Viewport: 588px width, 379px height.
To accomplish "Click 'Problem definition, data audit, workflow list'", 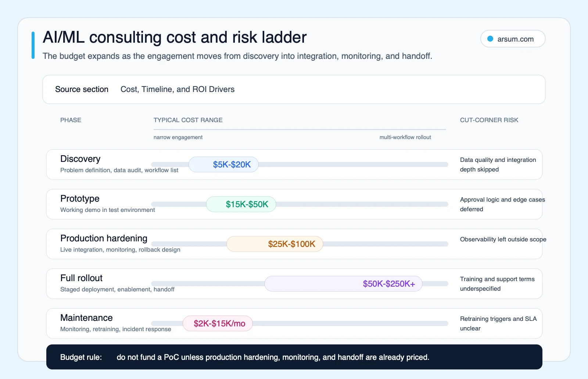I will 119,170.
